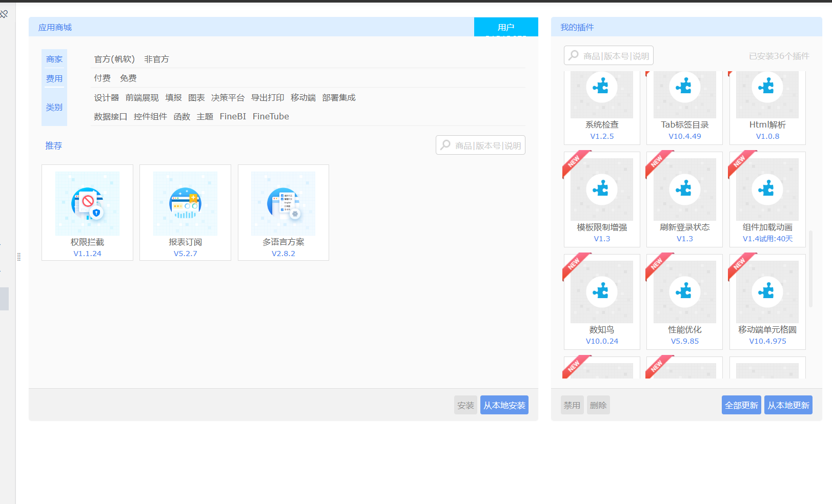
Task: Select the Tab标签目录 plugin icon
Action: 685,95
